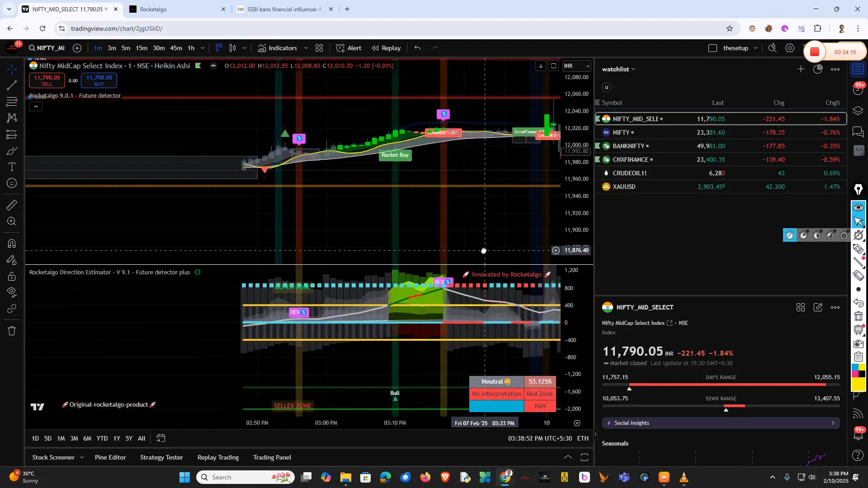Start Bar Replay mode
Screen dimensions: 868x488
click(x=386, y=48)
